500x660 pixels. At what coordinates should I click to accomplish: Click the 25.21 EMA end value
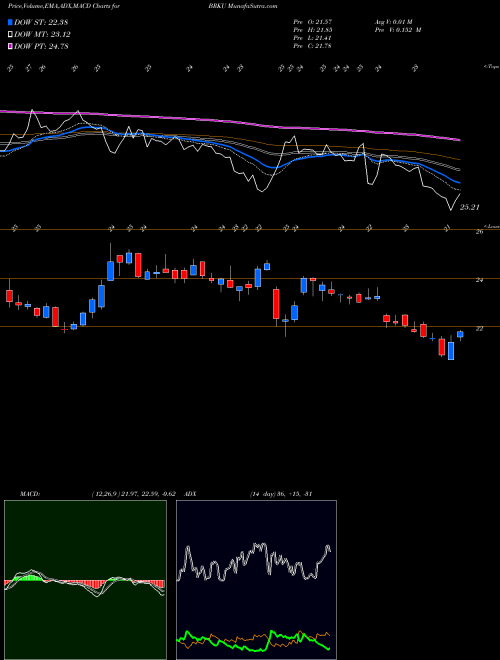click(x=469, y=207)
